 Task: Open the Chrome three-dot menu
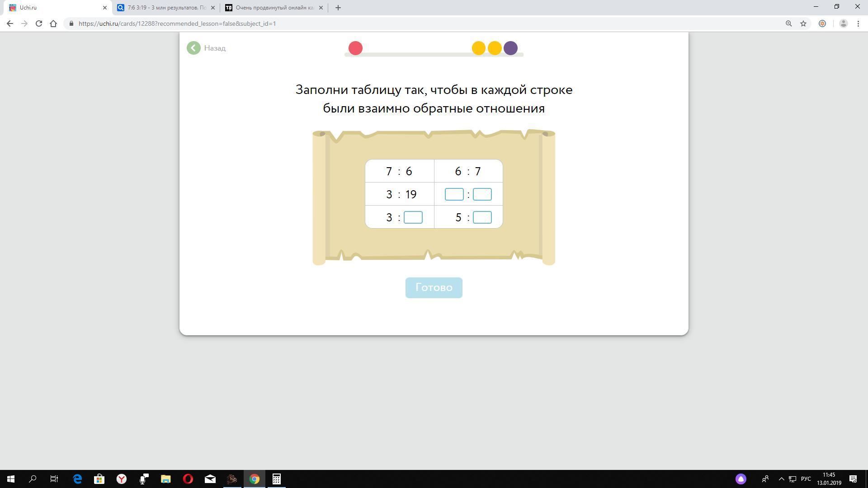tap(858, 23)
